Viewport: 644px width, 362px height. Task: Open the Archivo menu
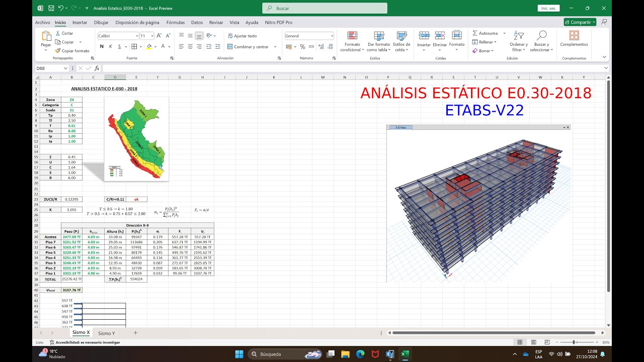[42, 22]
